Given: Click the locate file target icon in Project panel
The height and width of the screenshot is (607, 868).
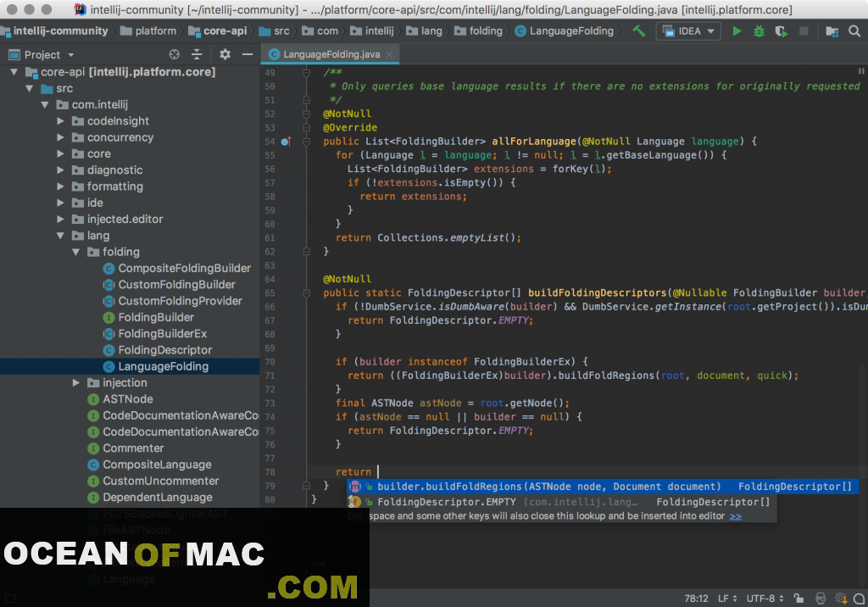Looking at the screenshot, I should [175, 54].
